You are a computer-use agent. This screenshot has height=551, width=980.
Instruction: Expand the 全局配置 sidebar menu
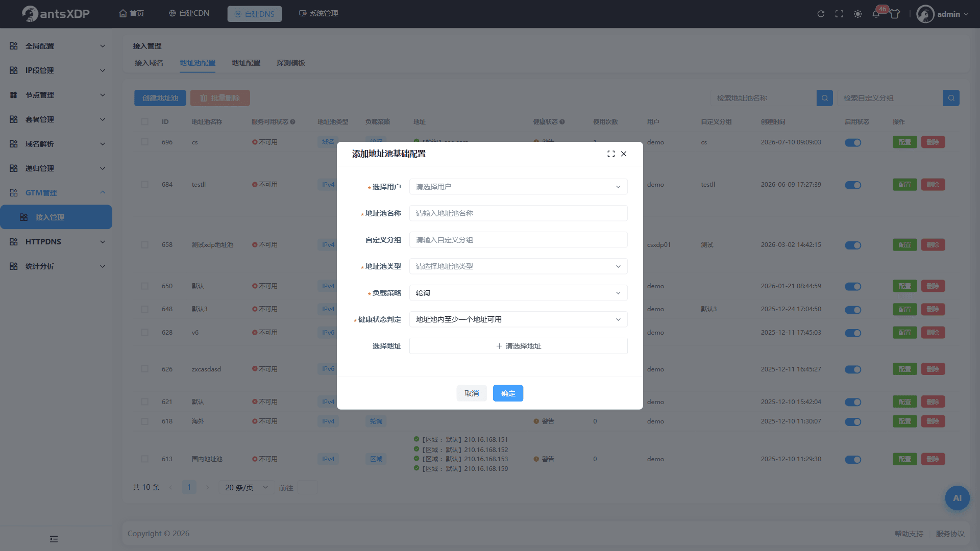(x=56, y=46)
